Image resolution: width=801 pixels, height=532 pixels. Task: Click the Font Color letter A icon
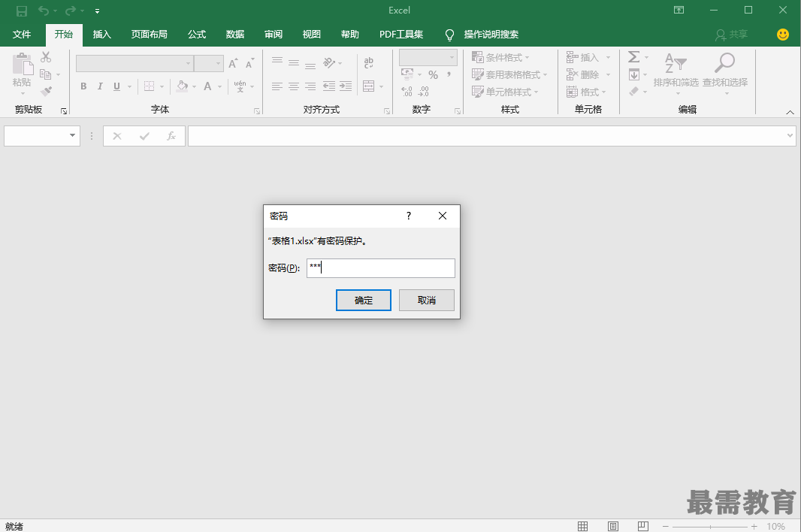point(207,86)
